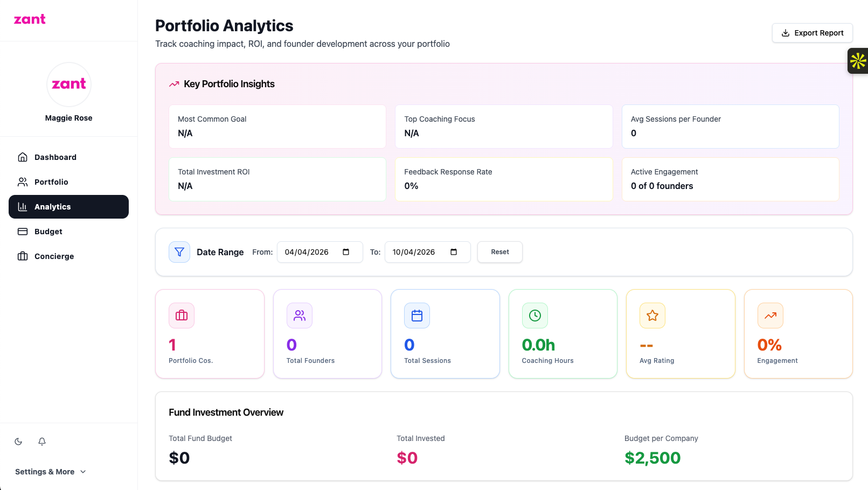Click the Export Report button
This screenshot has width=868, height=490.
tap(813, 33)
